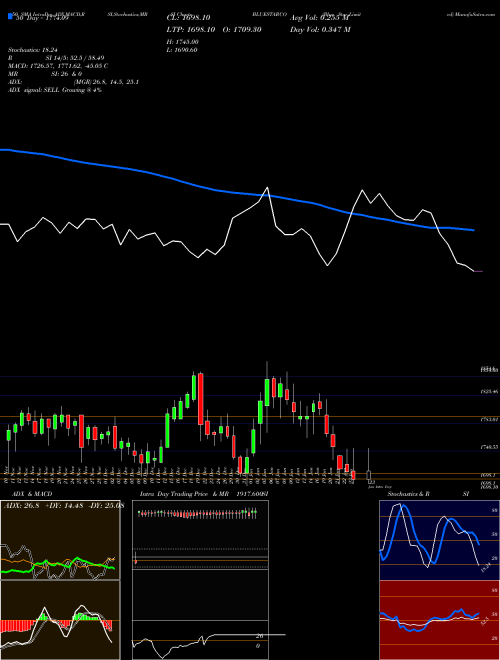Click the MACD: 1726.57, 1771.62 line
Screen dimensions: 500x660
tap(58, 66)
